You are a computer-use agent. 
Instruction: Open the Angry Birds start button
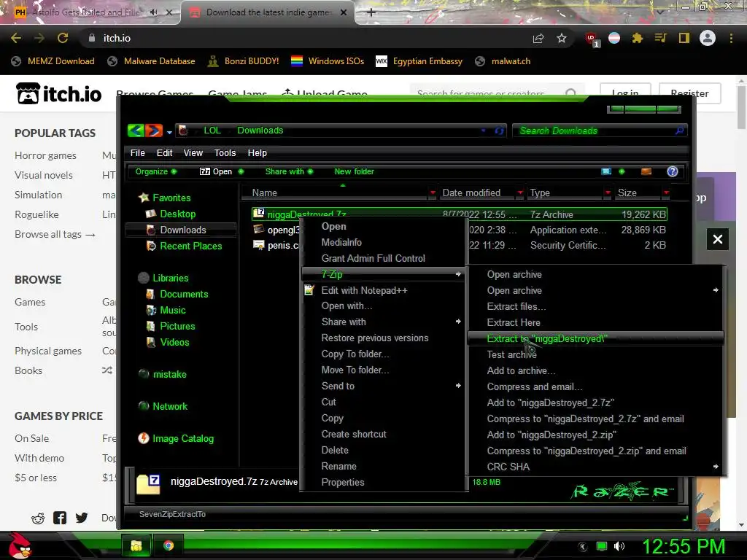(20, 545)
